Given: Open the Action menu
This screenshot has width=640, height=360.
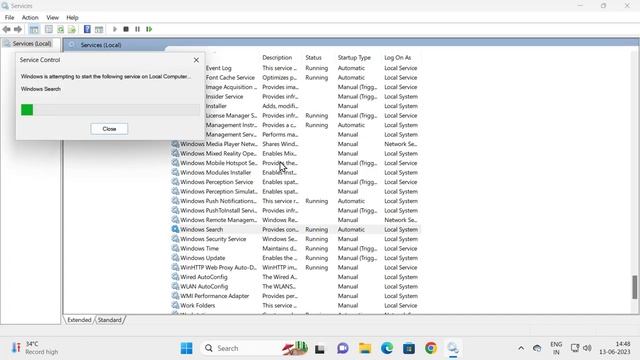Looking at the screenshot, I should coord(30,18).
